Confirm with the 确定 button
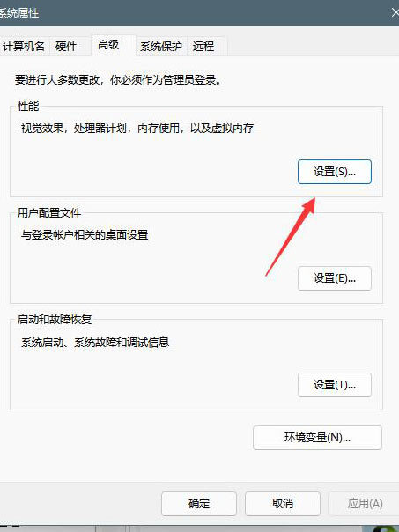The image size is (399, 532). pos(199,504)
